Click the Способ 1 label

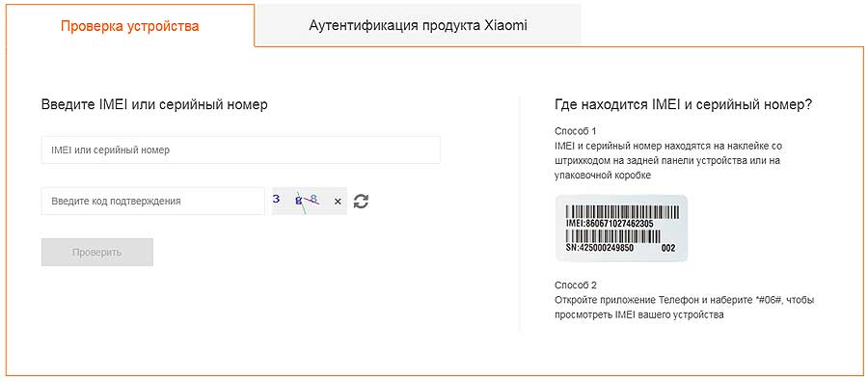pos(576,132)
